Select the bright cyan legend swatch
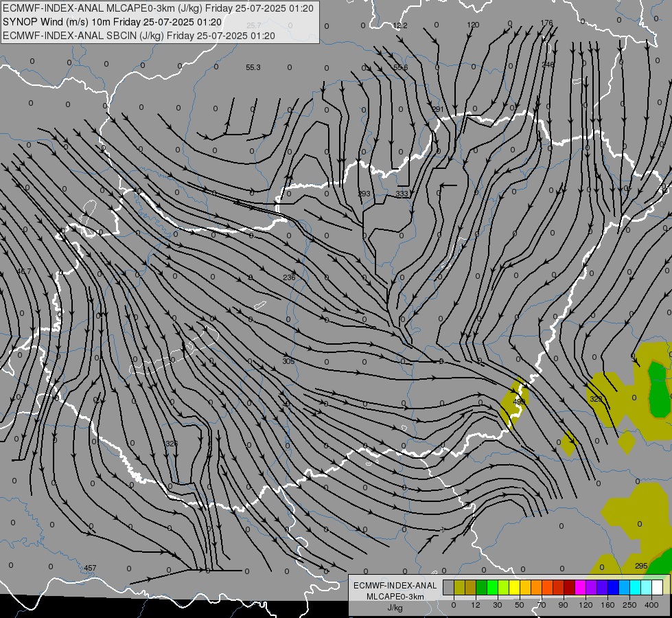672x618 pixels. tap(635, 587)
